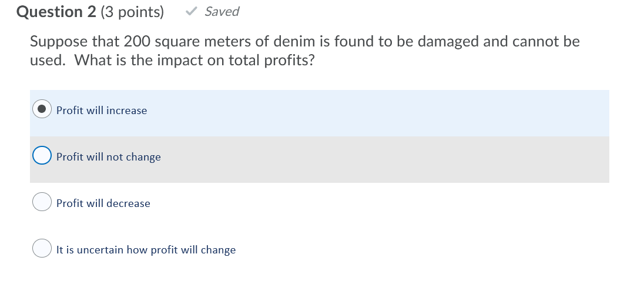
Task: Click the "Profit will not change" label text
Action: tap(108, 157)
